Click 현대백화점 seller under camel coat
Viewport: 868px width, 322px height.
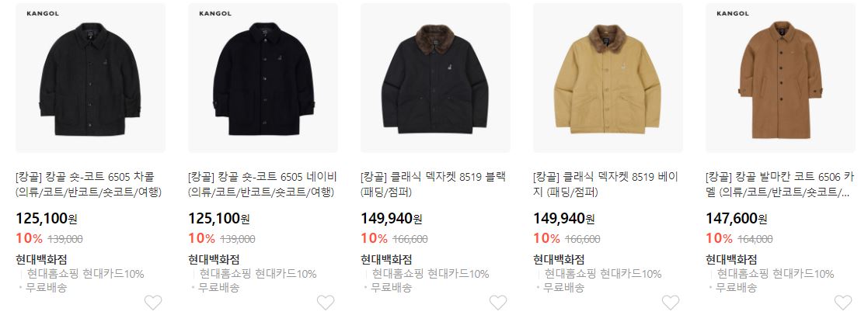(730, 259)
